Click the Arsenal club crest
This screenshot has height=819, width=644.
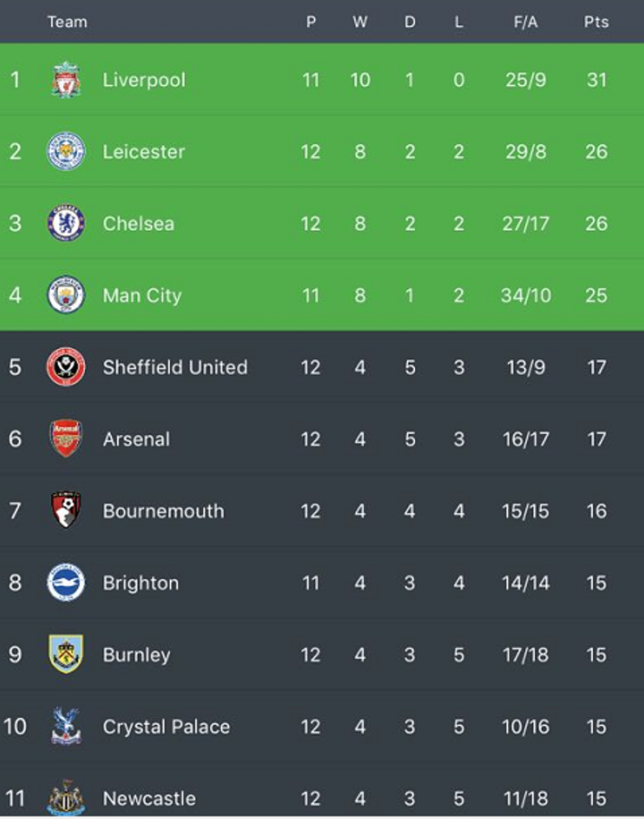point(66,439)
